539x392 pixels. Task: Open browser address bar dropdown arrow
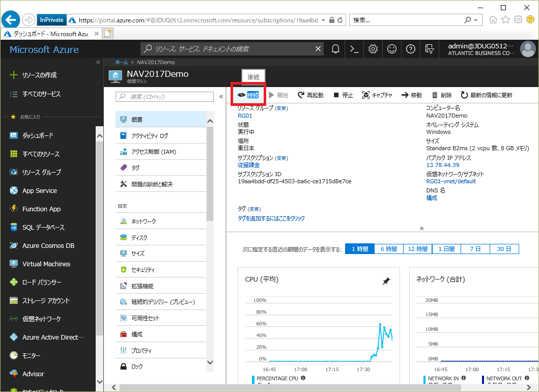pos(323,20)
